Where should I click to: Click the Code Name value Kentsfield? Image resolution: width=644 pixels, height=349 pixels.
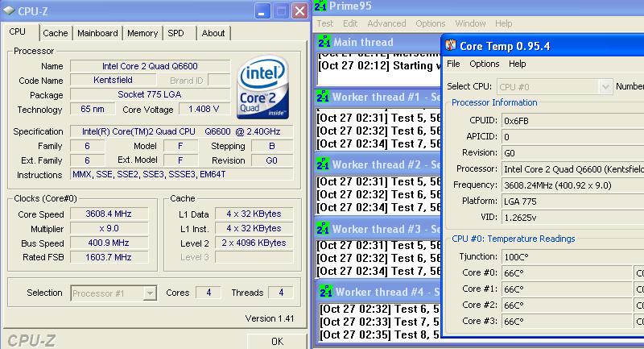113,80
